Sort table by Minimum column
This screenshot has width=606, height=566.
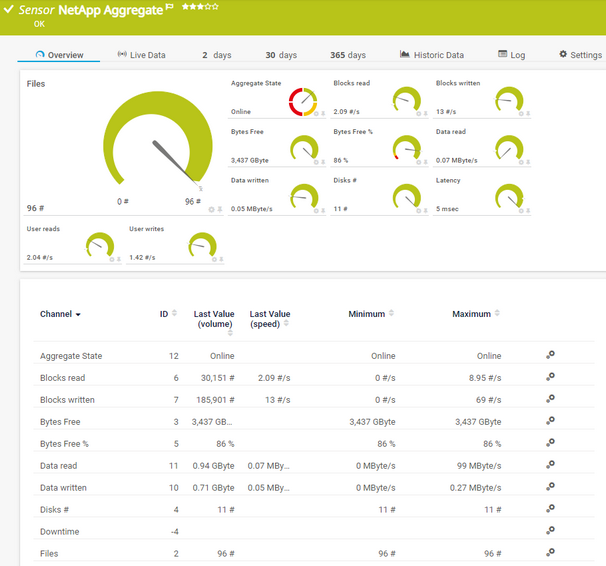(371, 313)
